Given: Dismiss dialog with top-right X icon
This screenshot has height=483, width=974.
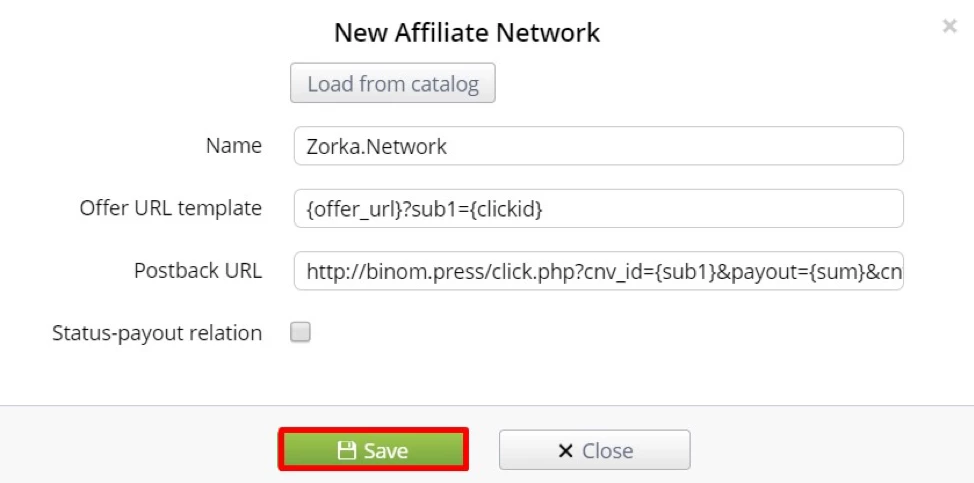Looking at the screenshot, I should [x=949, y=26].
